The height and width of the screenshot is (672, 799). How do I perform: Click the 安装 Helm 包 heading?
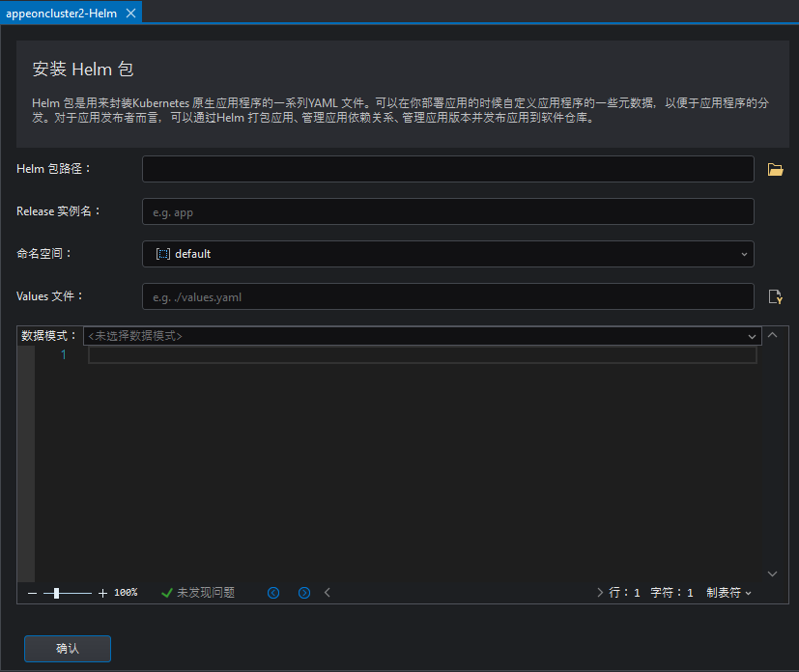point(83,70)
